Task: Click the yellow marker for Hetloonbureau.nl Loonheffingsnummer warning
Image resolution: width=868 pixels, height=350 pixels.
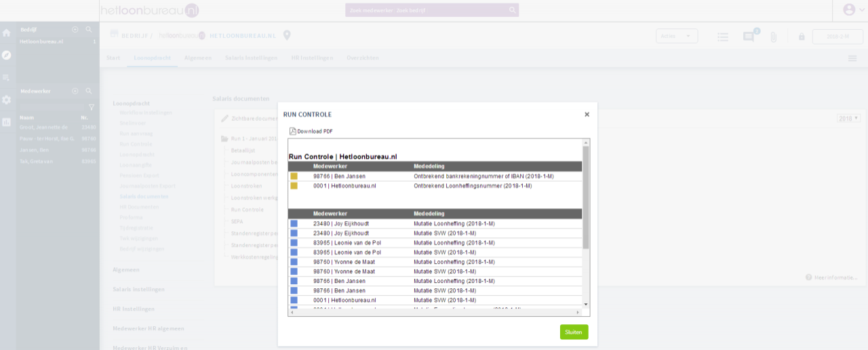Action: (x=294, y=186)
